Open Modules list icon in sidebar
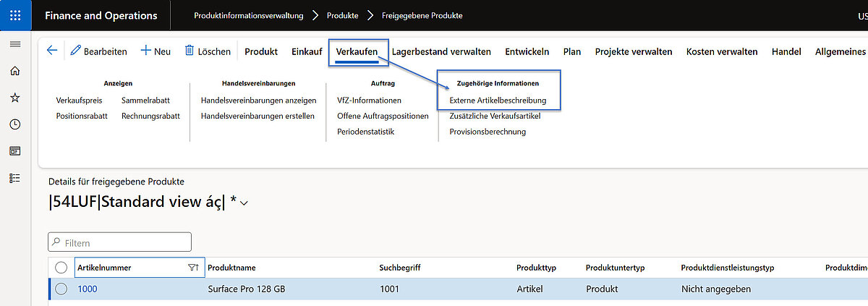Viewport: 868px width, 306px height. (14, 178)
